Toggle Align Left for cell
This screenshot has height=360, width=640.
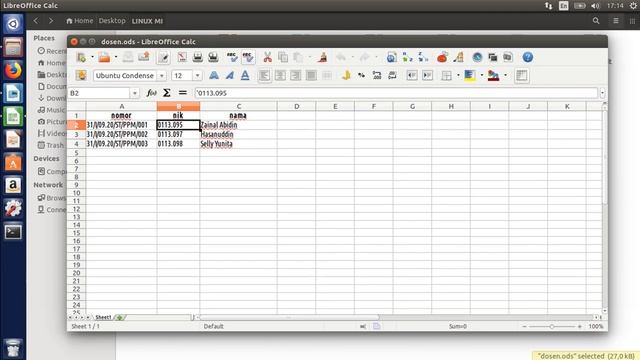click(264, 76)
